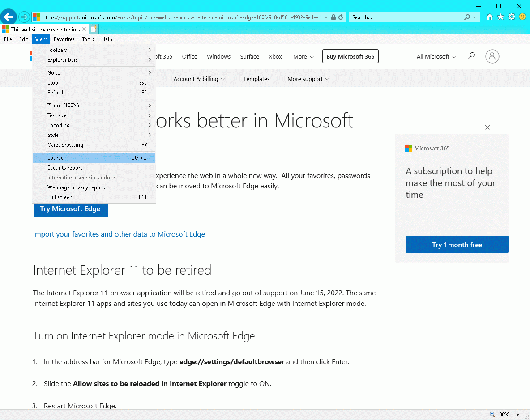Click the Forward navigation arrow

click(x=24, y=17)
